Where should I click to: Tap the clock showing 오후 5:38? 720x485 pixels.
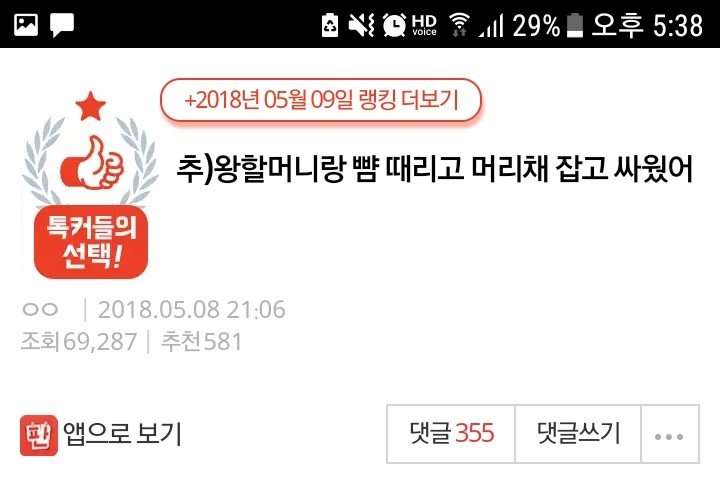(x=647, y=25)
